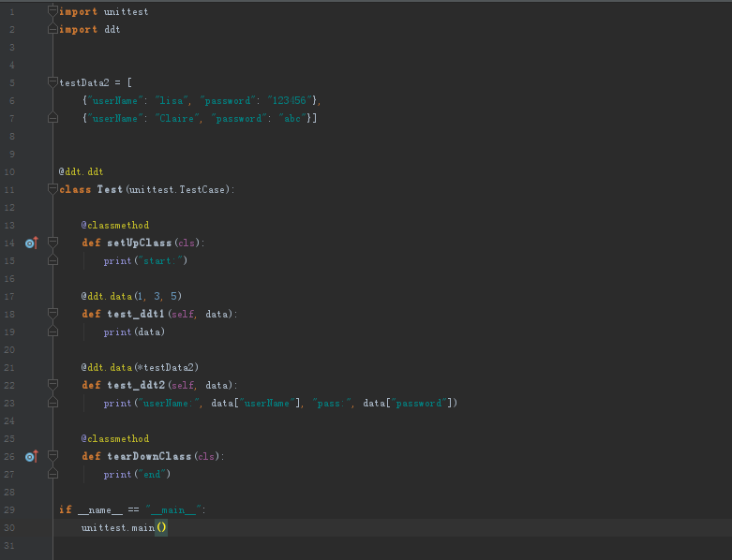Click fold end marker on print("start:") line
Screen dimensions: 732x560
point(52,260)
